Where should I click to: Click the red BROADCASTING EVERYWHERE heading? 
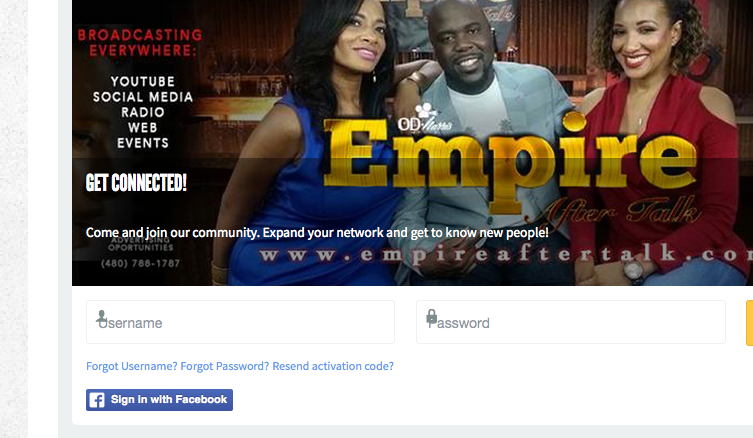(x=140, y=43)
